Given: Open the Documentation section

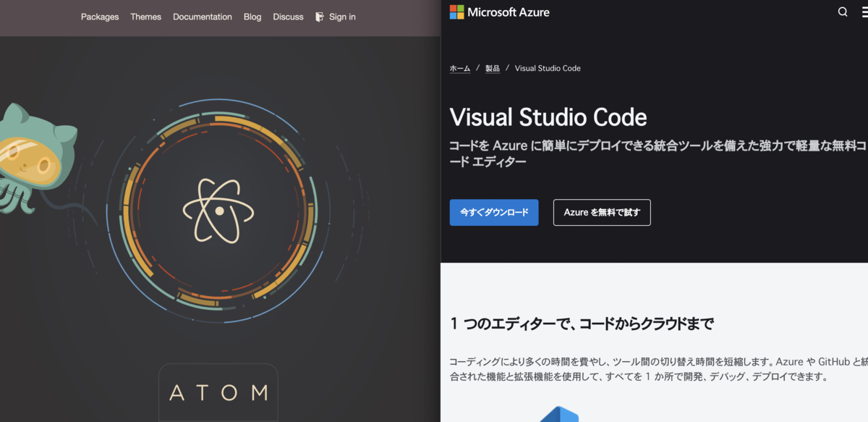Looking at the screenshot, I should point(202,17).
